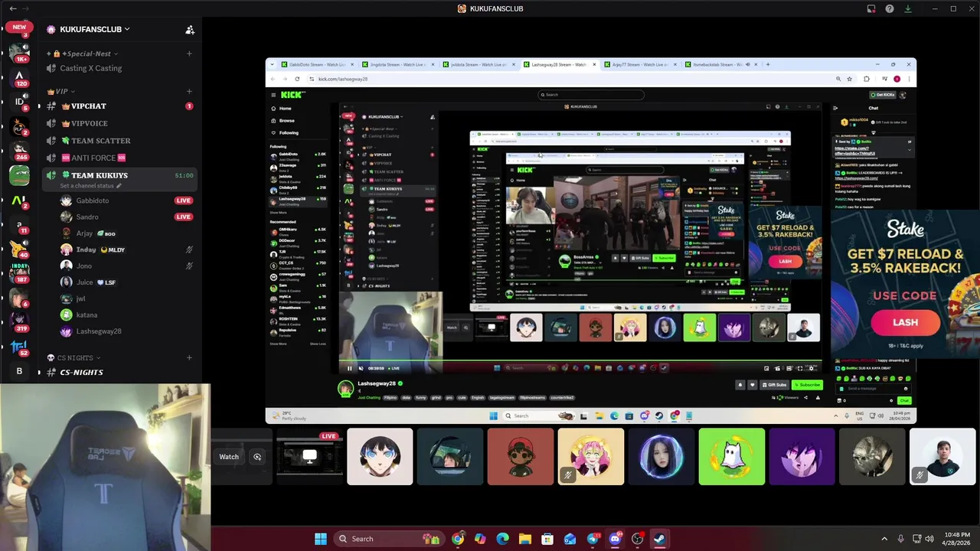Click the Gift Subs button on Kick
980x551 pixels.
tap(774, 385)
